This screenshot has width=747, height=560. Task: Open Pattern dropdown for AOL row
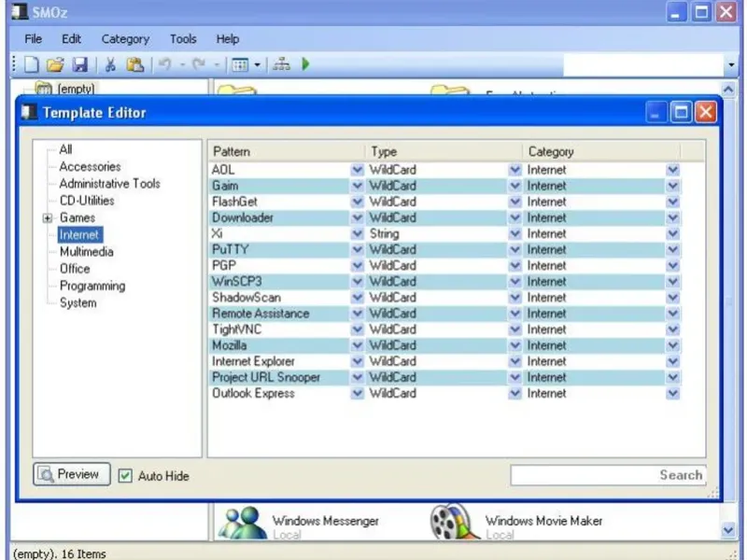pyautogui.click(x=357, y=170)
